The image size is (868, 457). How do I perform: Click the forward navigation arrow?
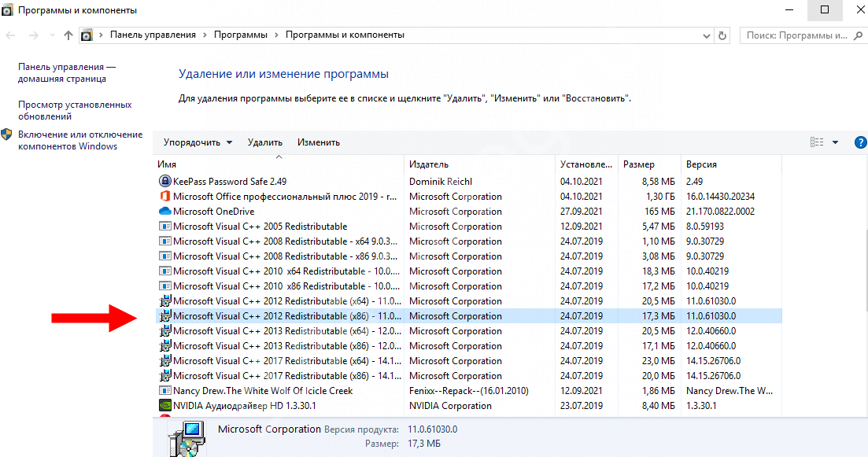34,35
